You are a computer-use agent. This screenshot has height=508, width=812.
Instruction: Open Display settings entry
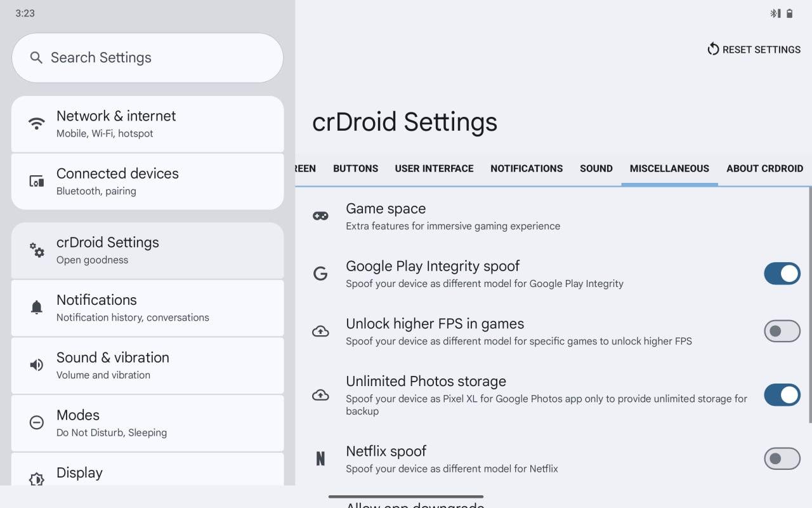(147, 469)
